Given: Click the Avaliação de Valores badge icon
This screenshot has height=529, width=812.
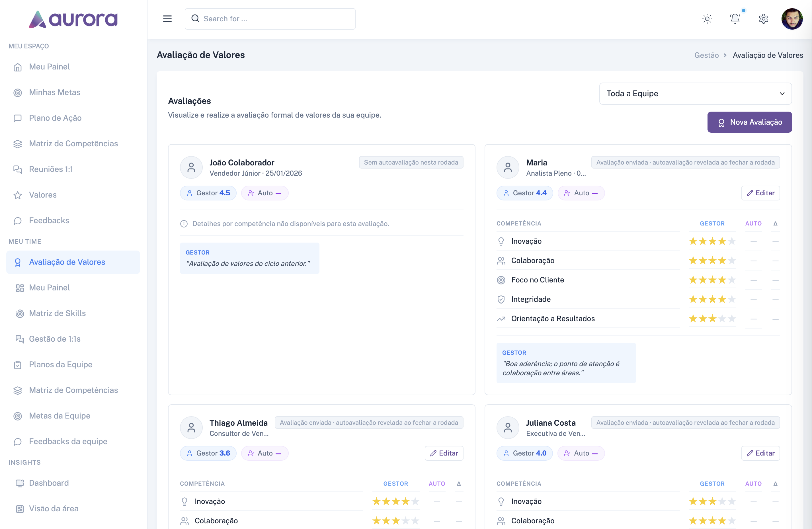Looking at the screenshot, I should [18, 262].
